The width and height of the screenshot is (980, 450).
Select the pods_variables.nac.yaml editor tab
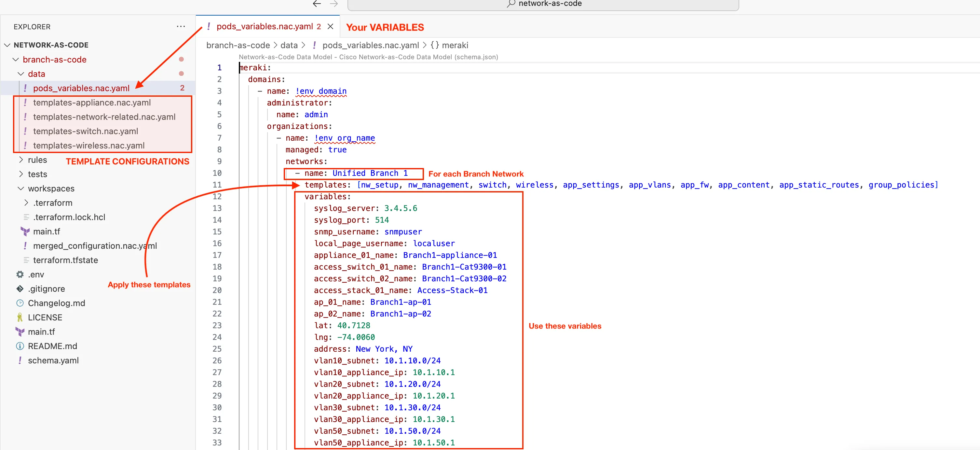click(x=265, y=26)
